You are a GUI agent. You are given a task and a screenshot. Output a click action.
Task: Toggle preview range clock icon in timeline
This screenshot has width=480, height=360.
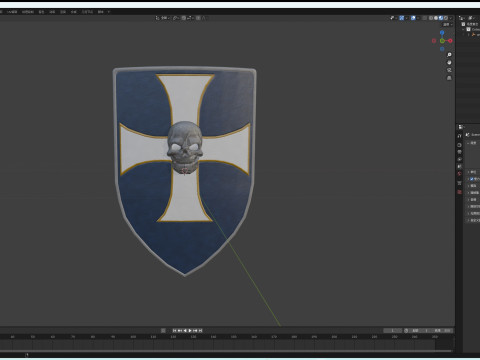(x=406, y=330)
